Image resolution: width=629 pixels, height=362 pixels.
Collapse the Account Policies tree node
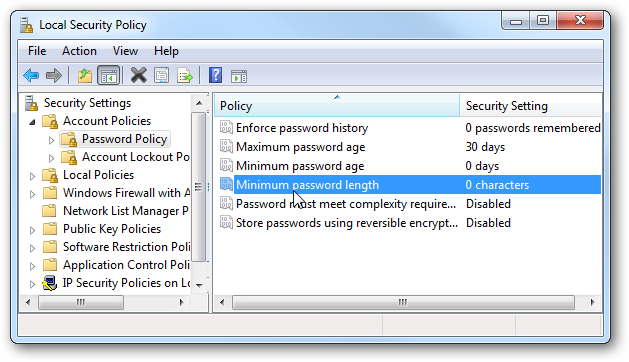tap(33, 122)
